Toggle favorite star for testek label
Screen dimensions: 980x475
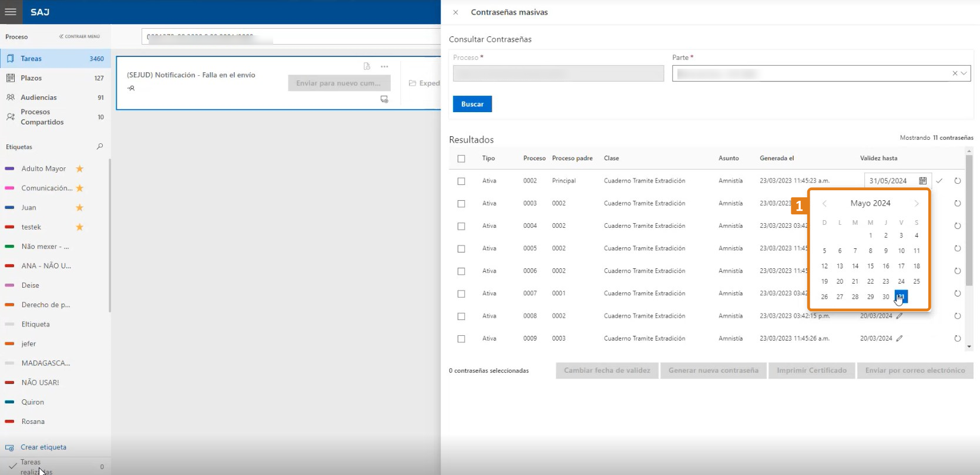80,227
